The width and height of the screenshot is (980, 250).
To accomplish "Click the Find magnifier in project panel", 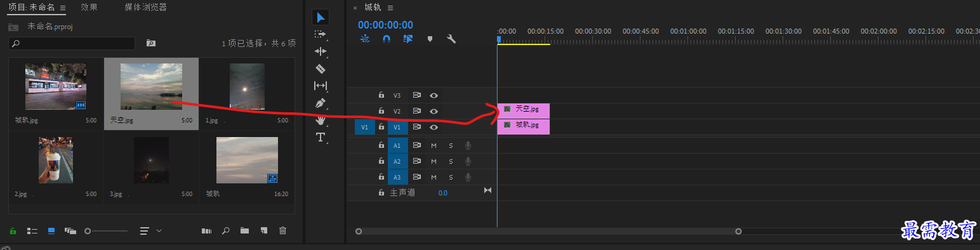I will [225, 231].
